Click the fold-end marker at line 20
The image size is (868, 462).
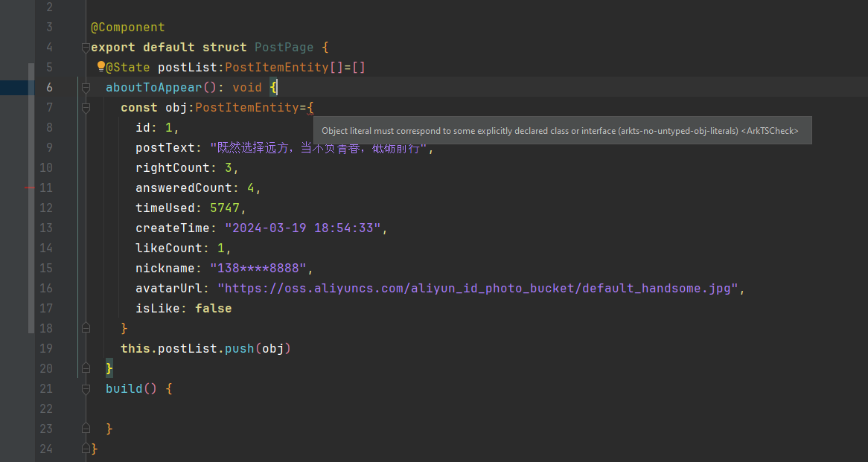[x=85, y=368]
